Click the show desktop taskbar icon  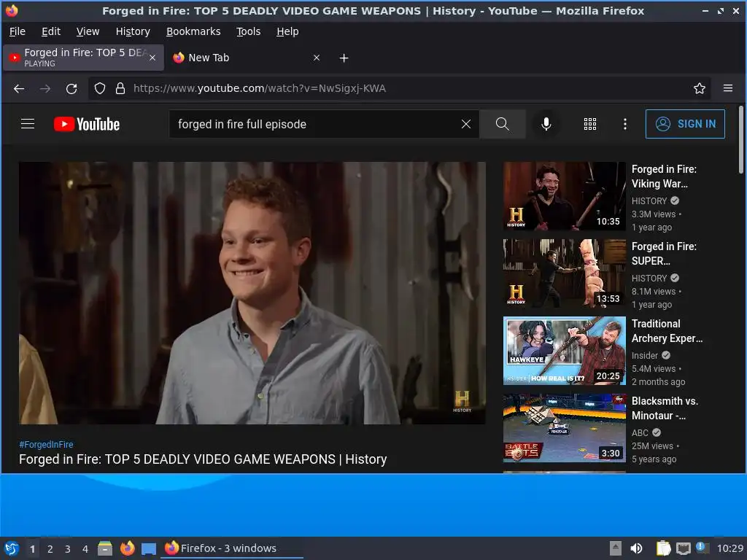coord(149,548)
